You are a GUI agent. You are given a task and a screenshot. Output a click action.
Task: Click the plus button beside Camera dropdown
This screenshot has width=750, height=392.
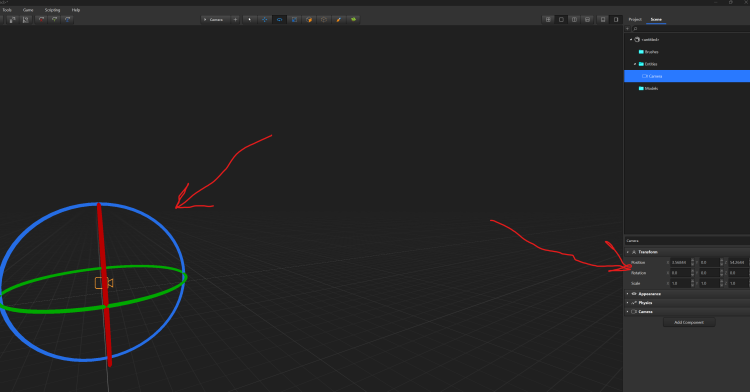[235, 20]
